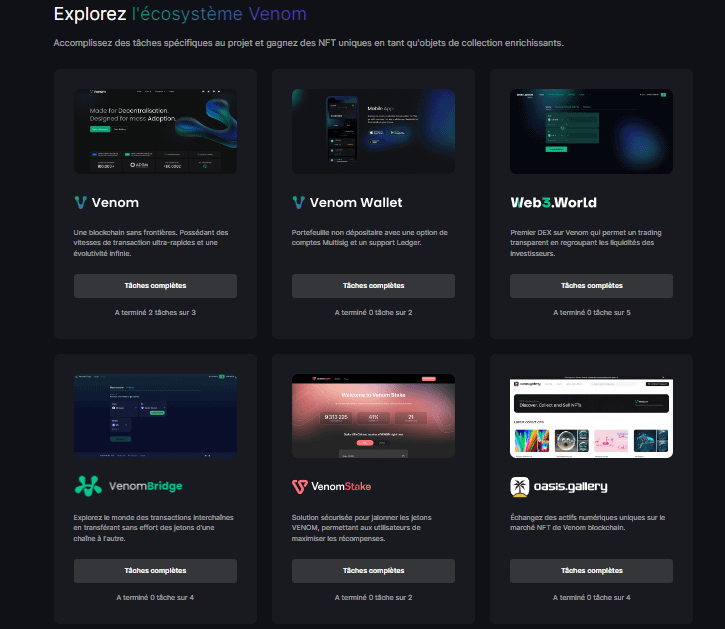Click the Web3.World logo title
725x629 pixels.
pyautogui.click(x=553, y=202)
